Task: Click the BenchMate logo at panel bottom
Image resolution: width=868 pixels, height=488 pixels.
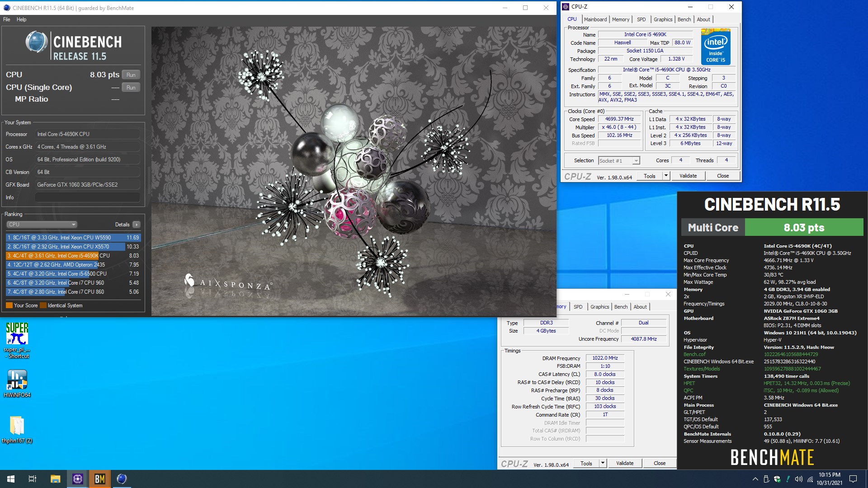Action: coord(772,457)
